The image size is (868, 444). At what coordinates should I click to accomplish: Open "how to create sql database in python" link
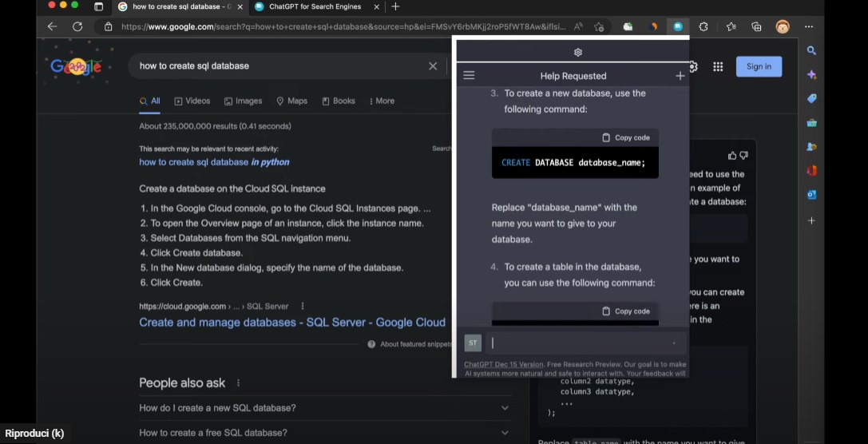214,162
